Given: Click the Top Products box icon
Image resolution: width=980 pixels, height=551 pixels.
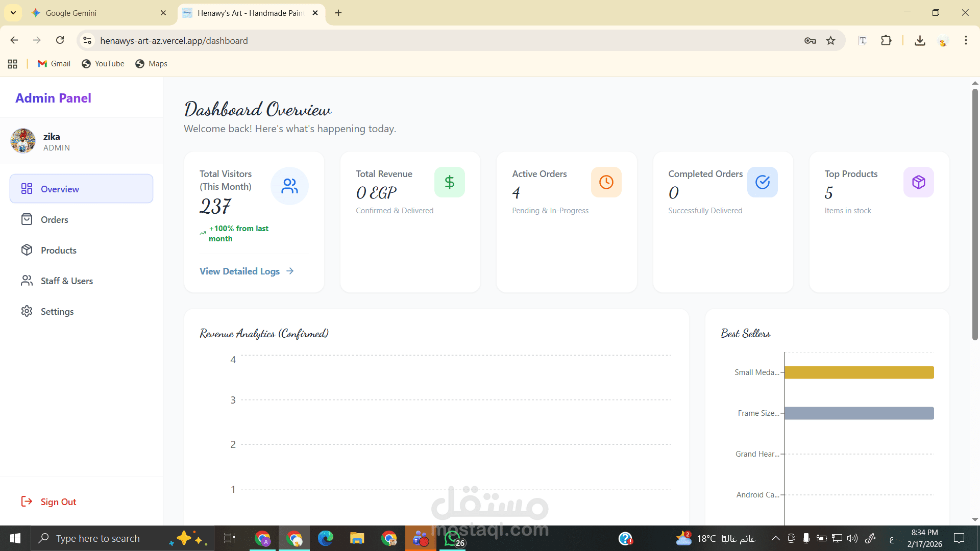Looking at the screenshot, I should click(x=918, y=182).
